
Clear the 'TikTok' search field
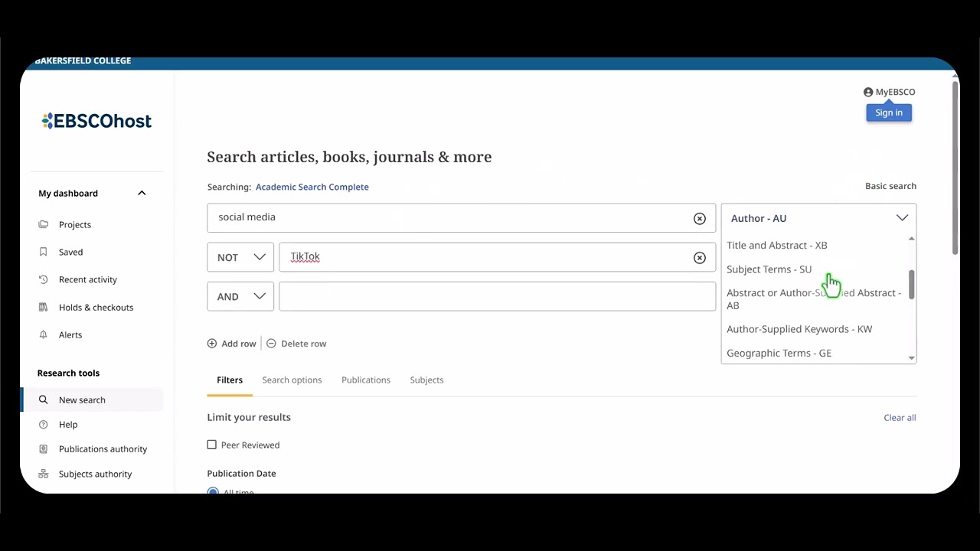point(699,258)
